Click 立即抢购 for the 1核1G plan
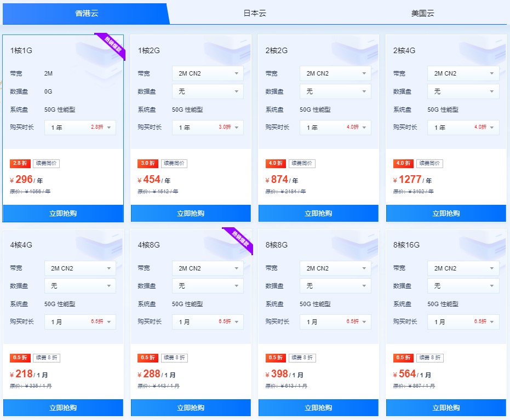The image size is (510, 420). point(63,213)
